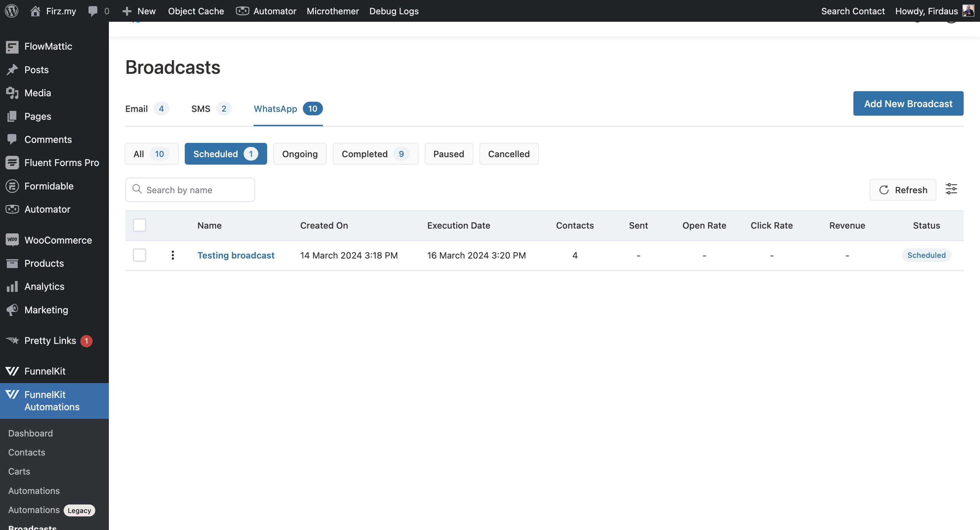Show Ongoing broadcasts

[300, 154]
